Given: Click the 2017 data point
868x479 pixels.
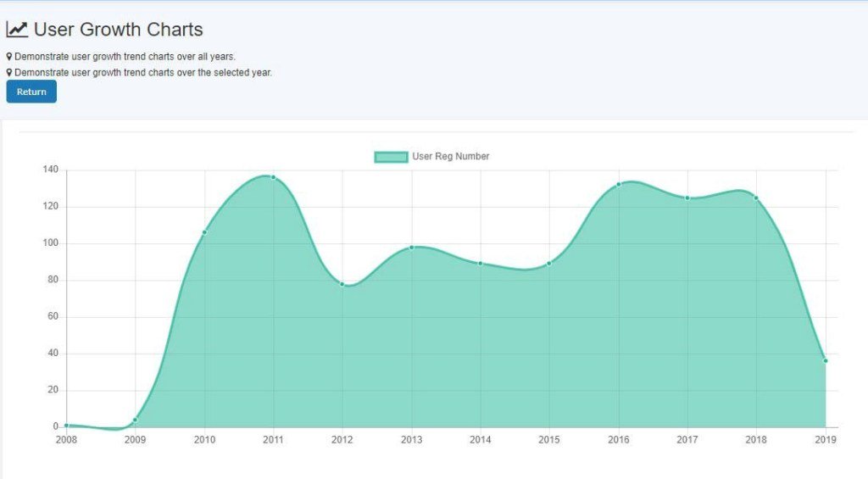Looking at the screenshot, I should pyautogui.click(x=687, y=198).
